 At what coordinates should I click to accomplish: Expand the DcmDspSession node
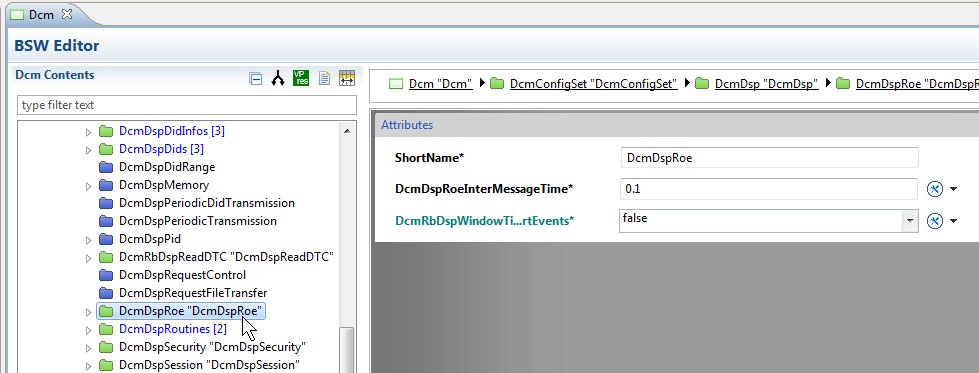88,365
